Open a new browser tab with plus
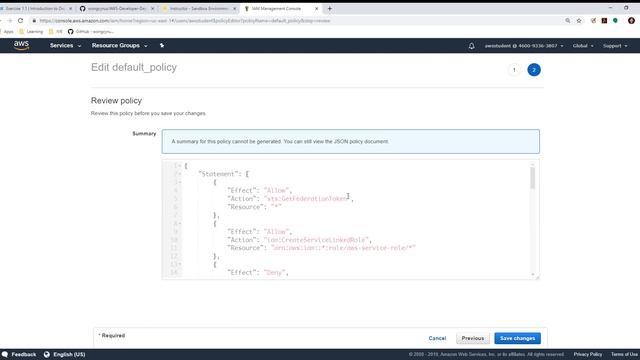Viewport: 640px width, 360px height. [329, 8]
